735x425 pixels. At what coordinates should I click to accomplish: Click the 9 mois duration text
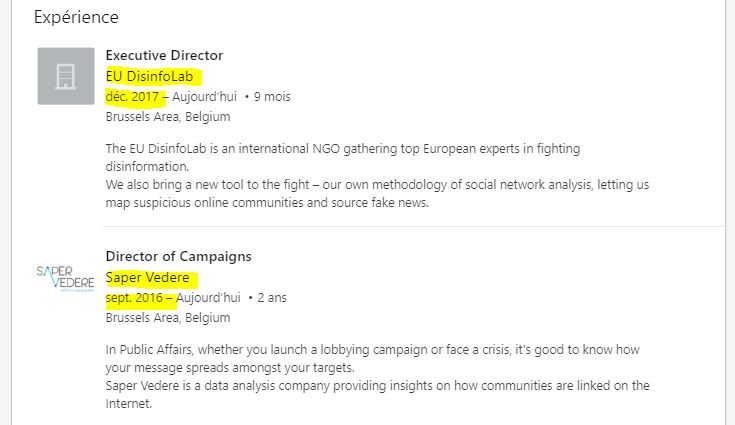pos(272,97)
